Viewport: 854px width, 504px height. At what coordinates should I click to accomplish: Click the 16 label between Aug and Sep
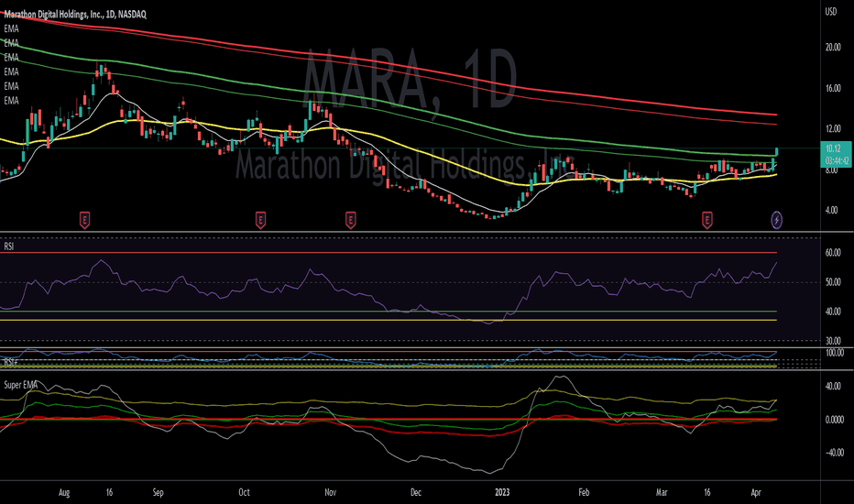(109, 493)
